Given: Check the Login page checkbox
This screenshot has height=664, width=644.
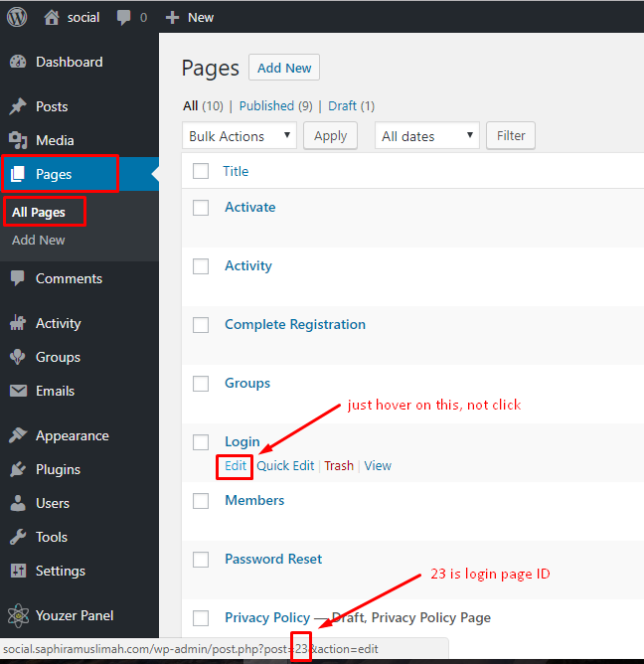Looking at the screenshot, I should click(201, 442).
